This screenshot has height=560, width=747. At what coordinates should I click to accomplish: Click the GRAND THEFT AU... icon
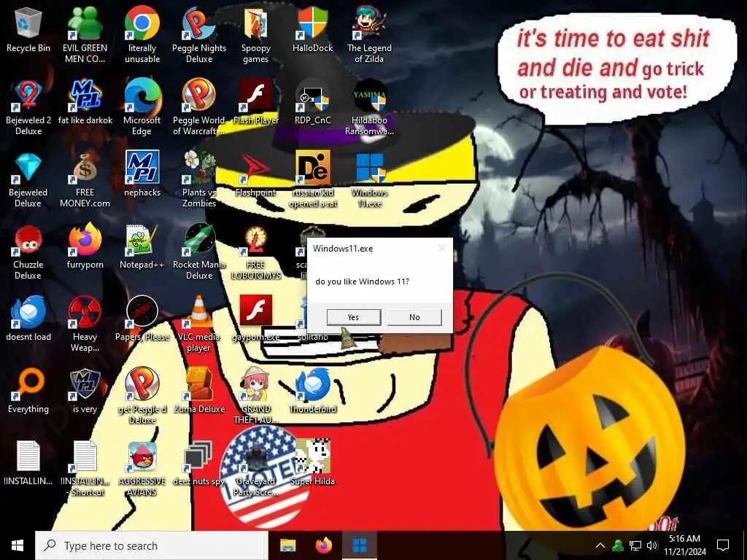[x=256, y=396]
